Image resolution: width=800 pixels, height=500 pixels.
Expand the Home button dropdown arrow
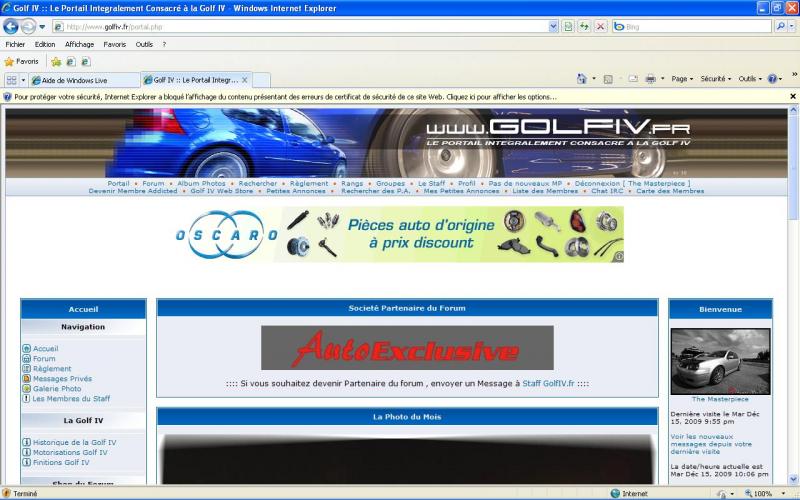(x=594, y=79)
